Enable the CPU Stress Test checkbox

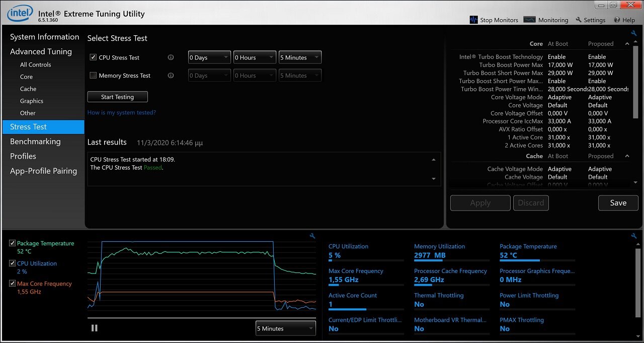[93, 57]
